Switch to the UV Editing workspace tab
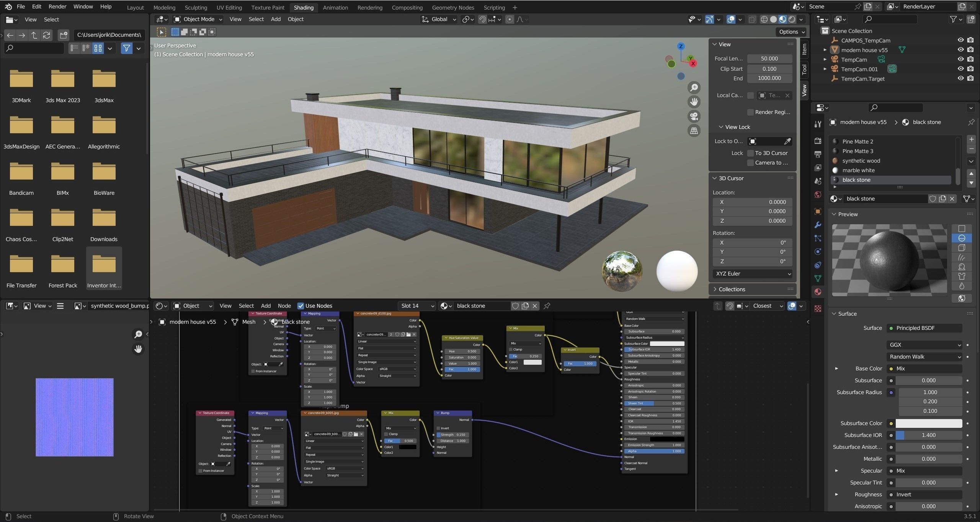980x522 pixels. [x=229, y=7]
